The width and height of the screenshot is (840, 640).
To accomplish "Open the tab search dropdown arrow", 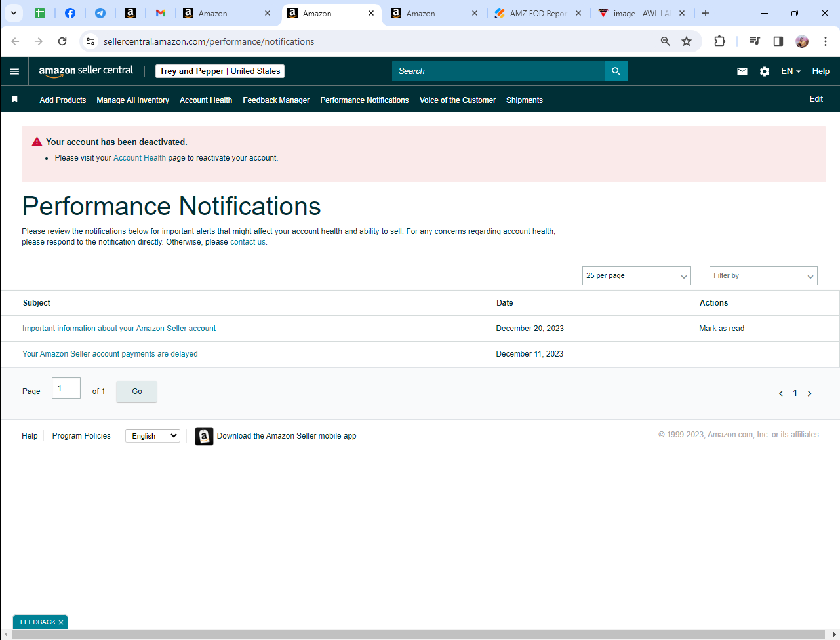I will [x=13, y=13].
